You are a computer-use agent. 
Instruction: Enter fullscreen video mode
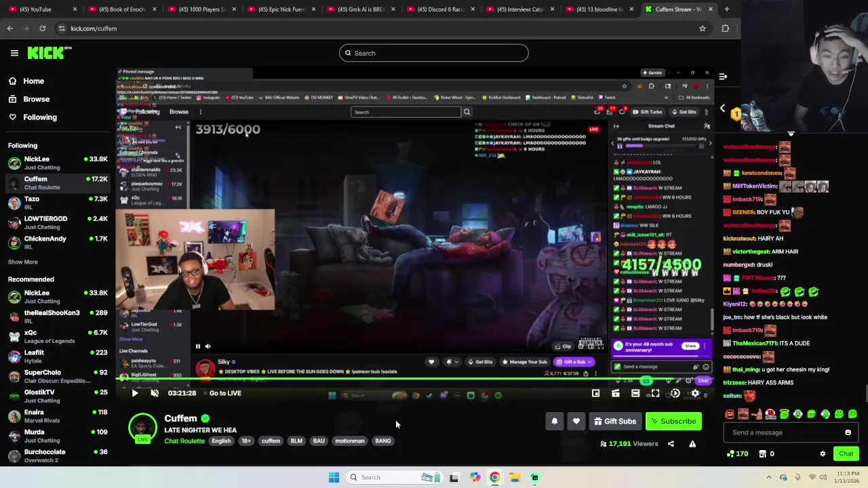click(655, 393)
